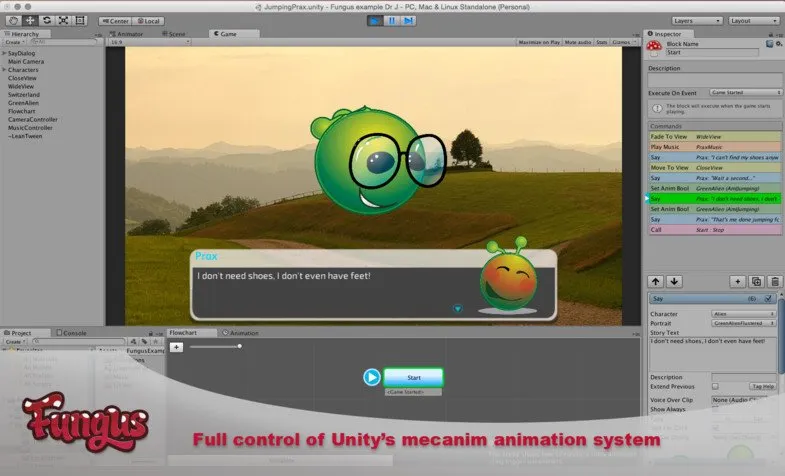Viewport: 785px width, 476px height.
Task: Click the dialog continue arrow indicator
Action: [458, 308]
